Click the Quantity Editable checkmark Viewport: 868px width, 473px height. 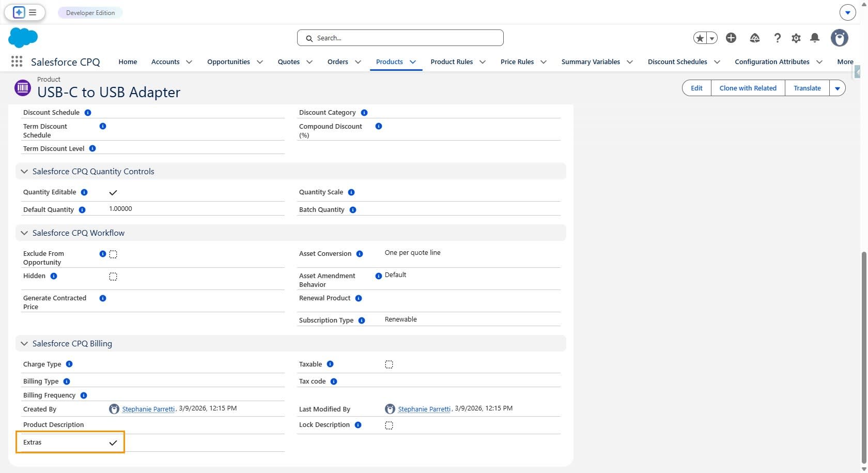coord(113,193)
